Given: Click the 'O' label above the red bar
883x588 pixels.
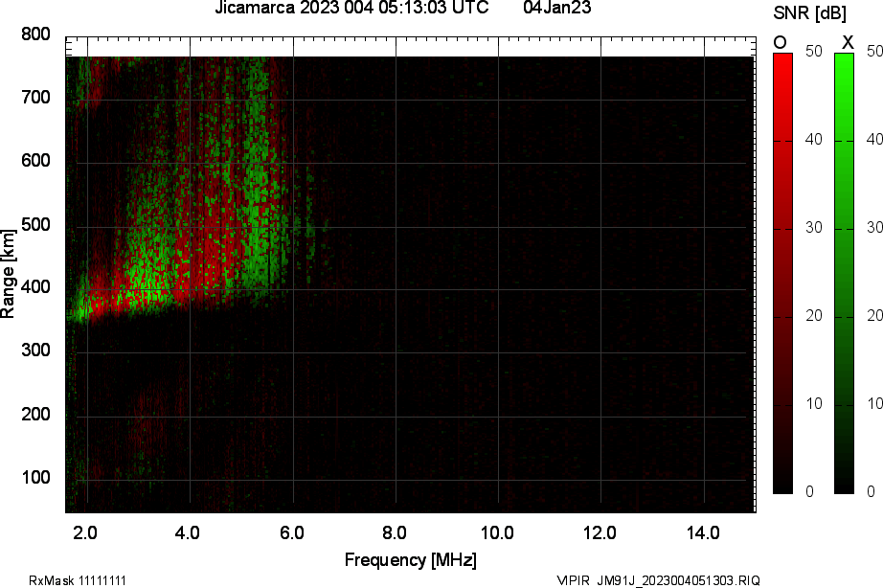Looking at the screenshot, I should point(780,42).
